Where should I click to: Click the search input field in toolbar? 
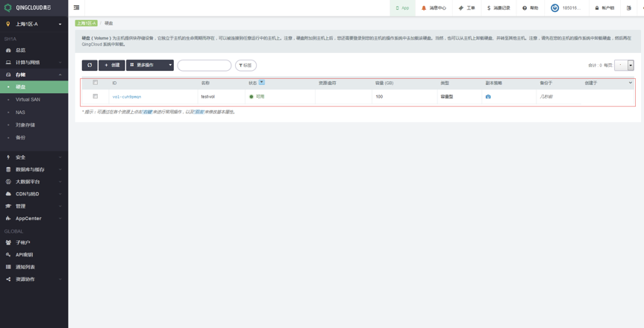tap(204, 66)
